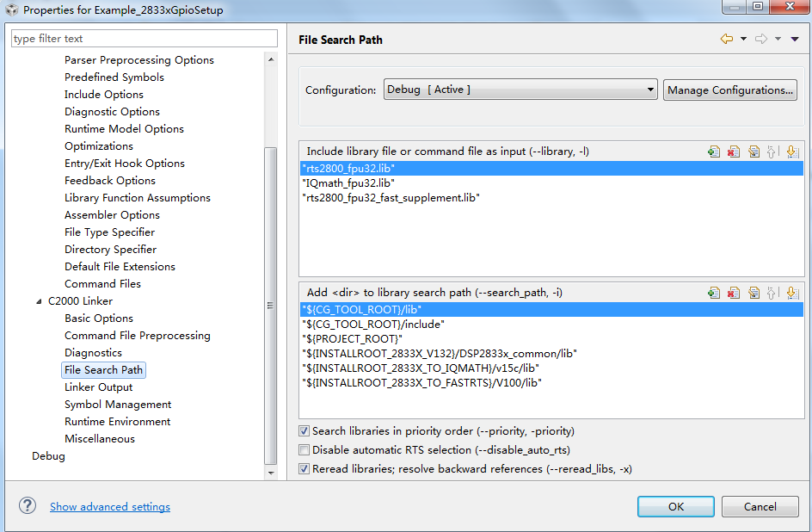
Task: Focus the type filter text field
Action: tap(145, 39)
